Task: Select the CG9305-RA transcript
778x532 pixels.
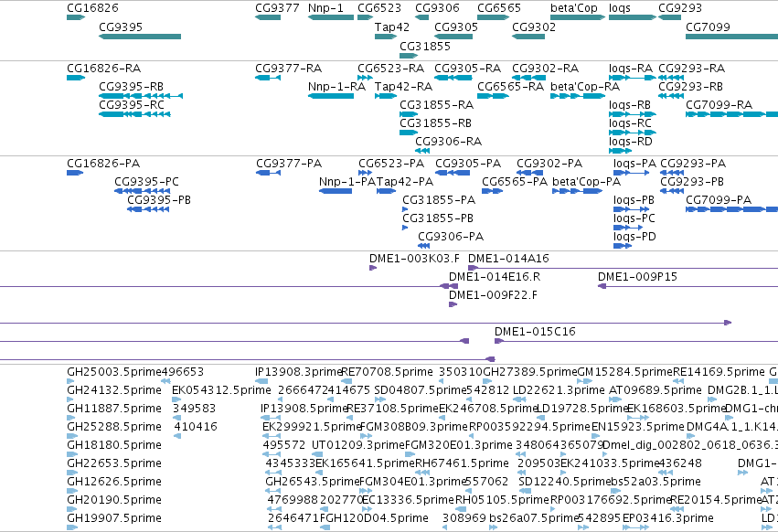Action: tap(453, 78)
